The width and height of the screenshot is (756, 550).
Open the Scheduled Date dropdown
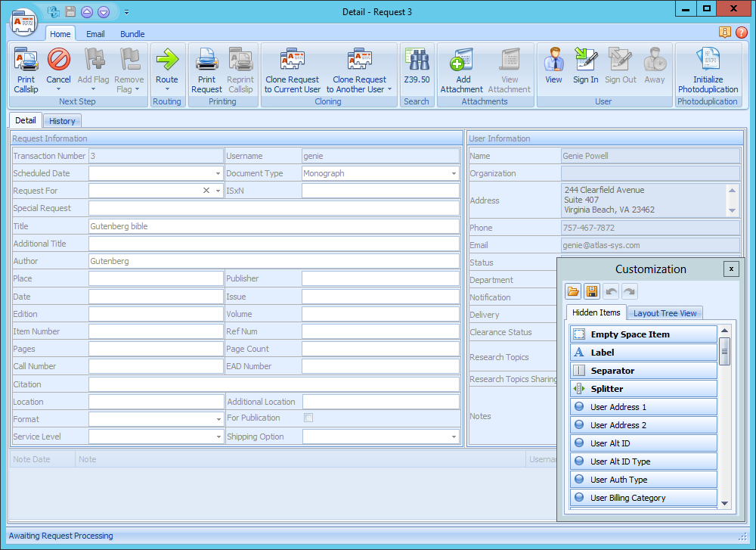coord(218,174)
